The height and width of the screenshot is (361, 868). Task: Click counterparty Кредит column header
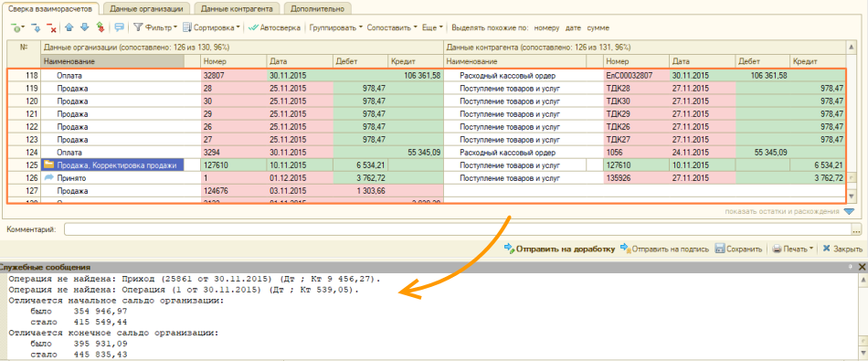pos(818,61)
